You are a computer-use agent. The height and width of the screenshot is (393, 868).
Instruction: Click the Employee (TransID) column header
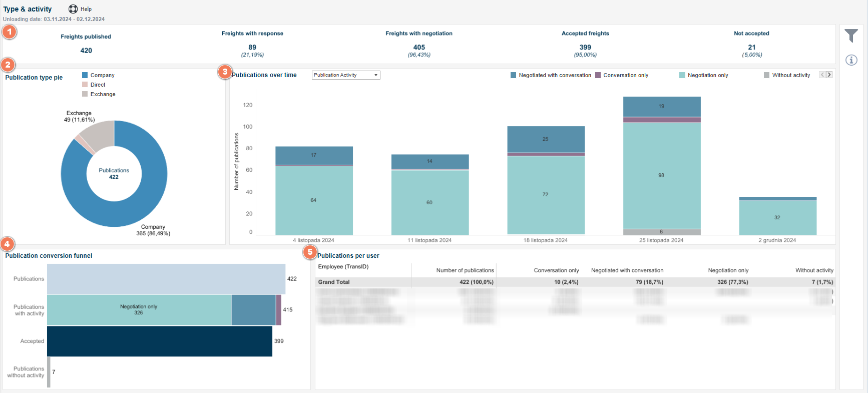coord(343,267)
